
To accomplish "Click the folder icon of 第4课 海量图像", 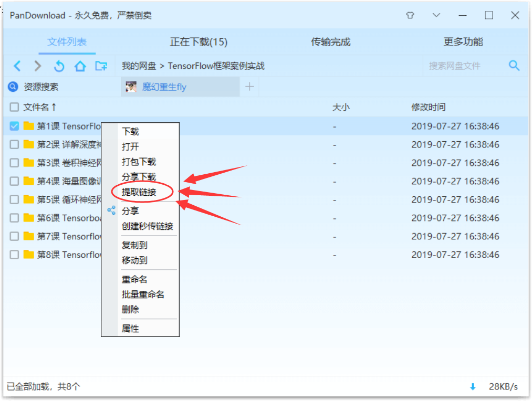I will point(29,181).
